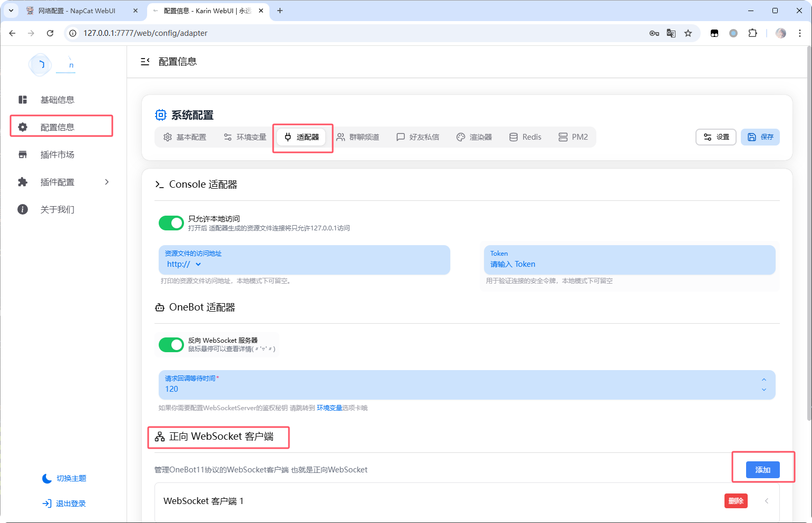Image resolution: width=812 pixels, height=523 pixels.
Task: Click the sidebar collapse icon beside 配置信息
Action: point(145,61)
